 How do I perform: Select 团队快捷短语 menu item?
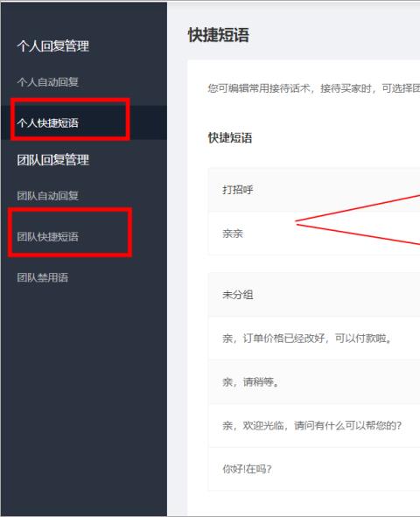[48, 237]
